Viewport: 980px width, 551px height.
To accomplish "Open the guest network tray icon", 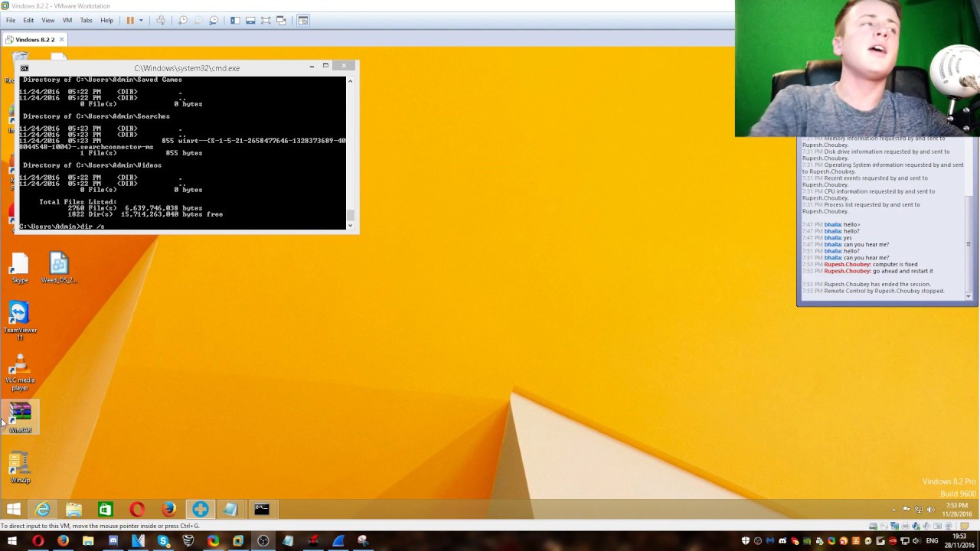I will click(x=919, y=510).
